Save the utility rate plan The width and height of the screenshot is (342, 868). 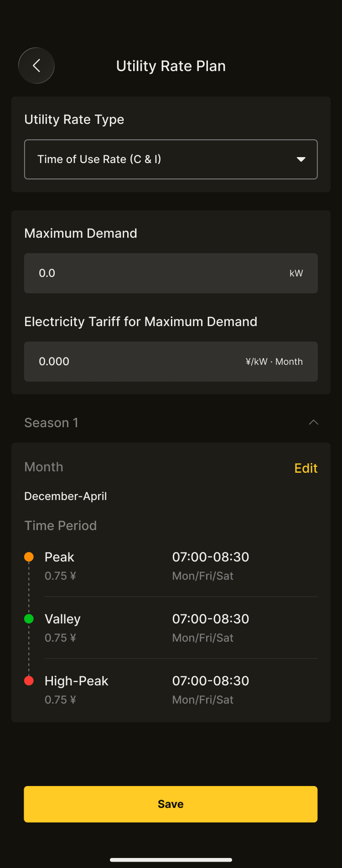point(171,804)
